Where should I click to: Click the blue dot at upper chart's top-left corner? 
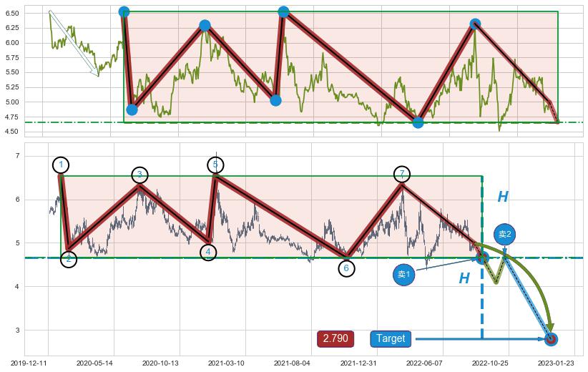(x=124, y=12)
